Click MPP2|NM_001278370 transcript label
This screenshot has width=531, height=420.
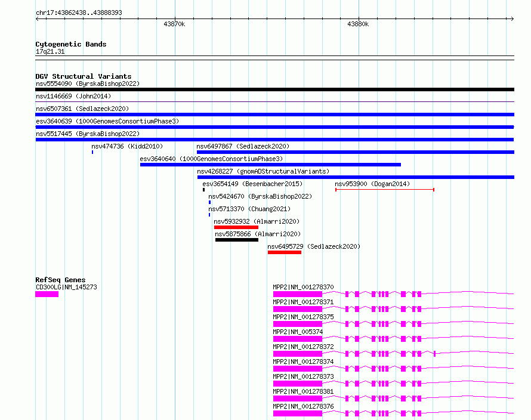click(x=303, y=287)
